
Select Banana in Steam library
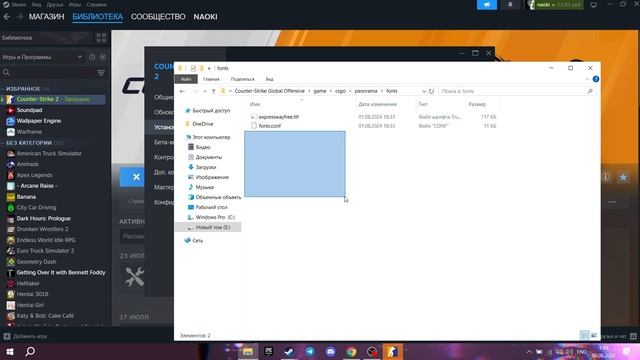26,197
